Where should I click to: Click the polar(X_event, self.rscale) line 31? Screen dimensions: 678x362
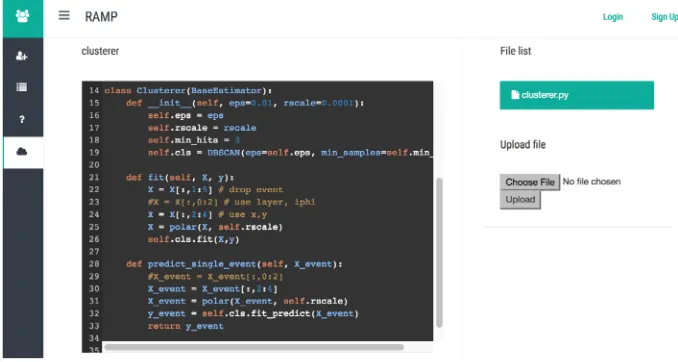[248, 301]
